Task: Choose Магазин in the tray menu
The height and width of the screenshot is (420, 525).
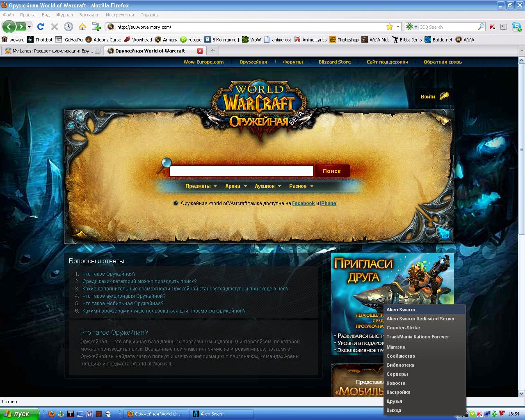Action: 425,347
